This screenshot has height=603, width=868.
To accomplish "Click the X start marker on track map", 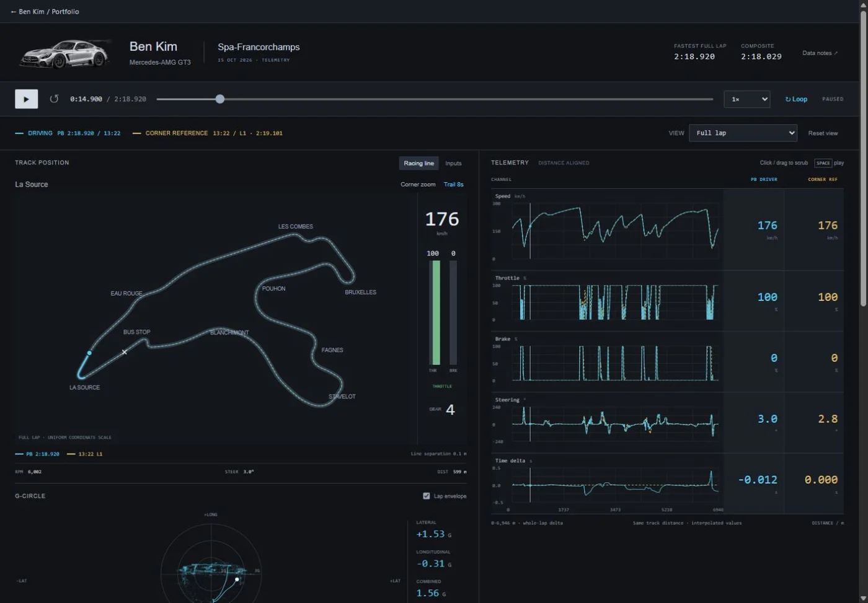I will click(x=125, y=352).
